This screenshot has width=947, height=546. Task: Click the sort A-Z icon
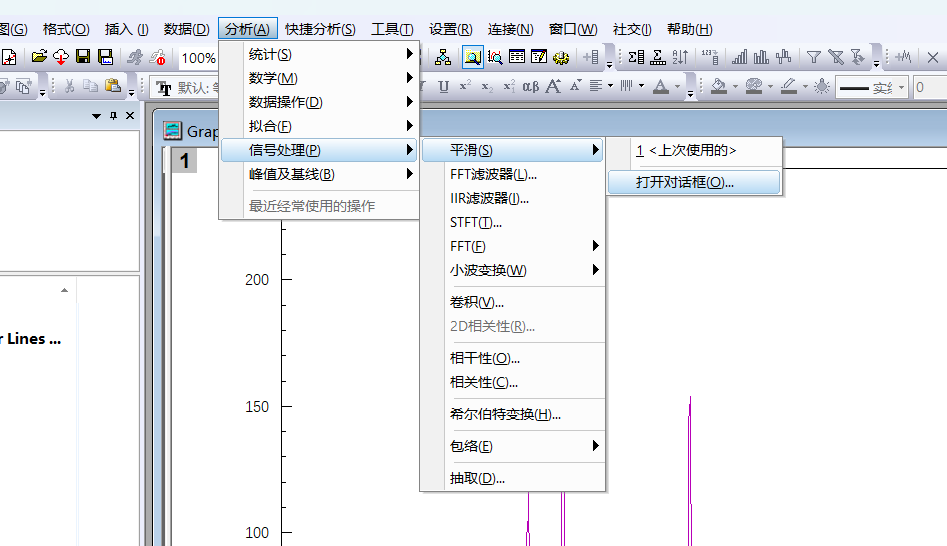coord(680,57)
